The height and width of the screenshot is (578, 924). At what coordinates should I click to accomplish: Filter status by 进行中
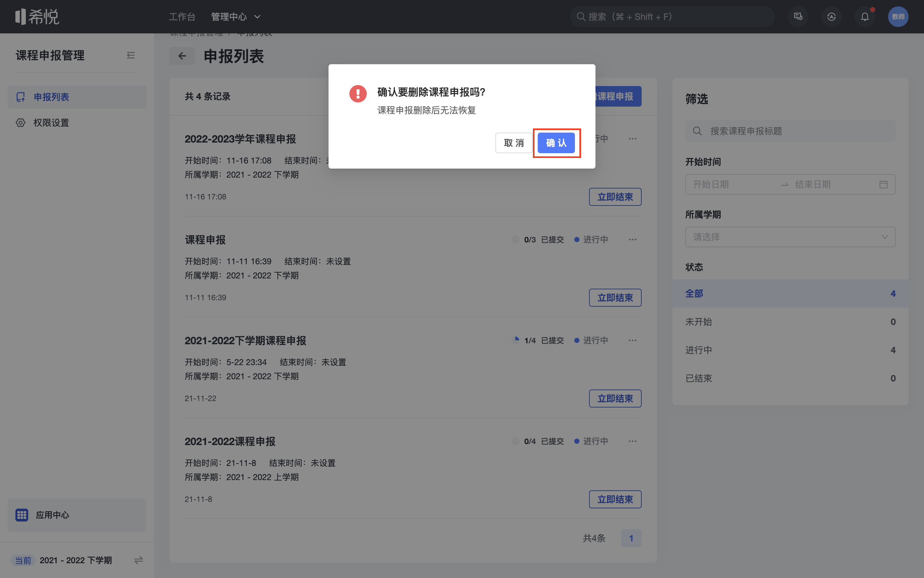790,350
